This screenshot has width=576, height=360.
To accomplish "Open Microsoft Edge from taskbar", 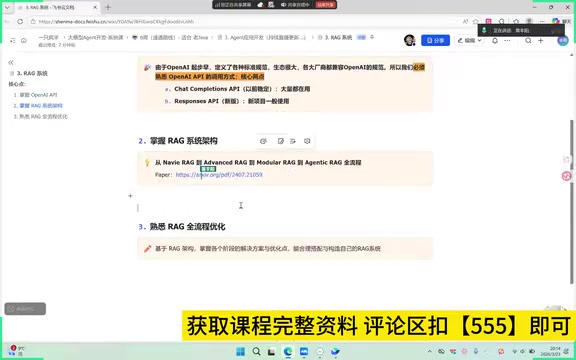I will coord(288,352).
